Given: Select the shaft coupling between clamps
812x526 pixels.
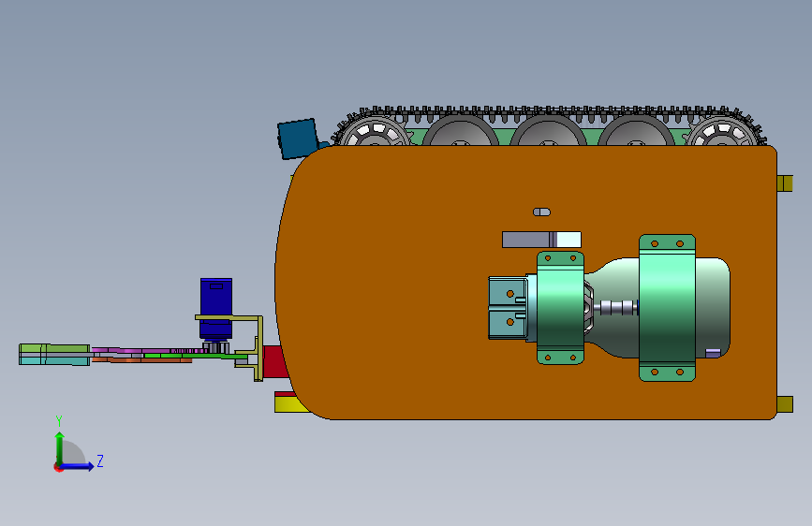Looking at the screenshot, I should point(616,308).
